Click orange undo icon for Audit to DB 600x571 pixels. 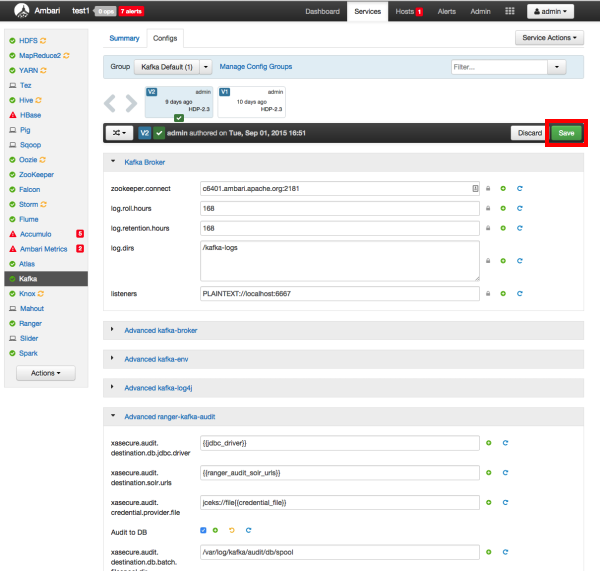point(232,530)
